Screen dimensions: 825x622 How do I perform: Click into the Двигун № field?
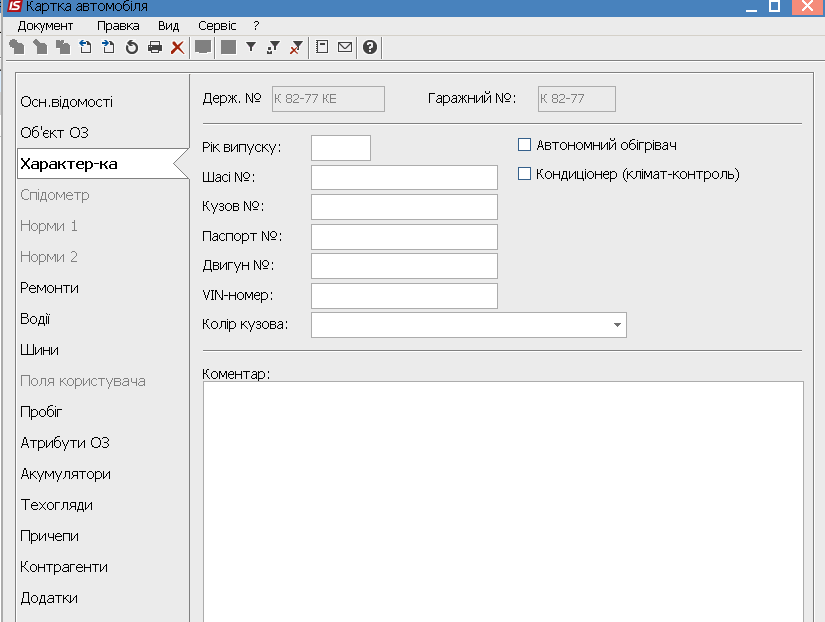point(404,266)
